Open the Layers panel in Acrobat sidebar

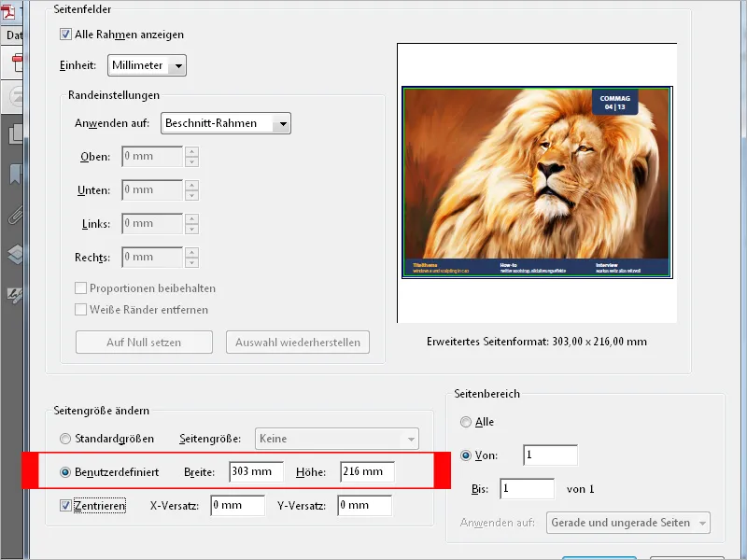coord(15,254)
